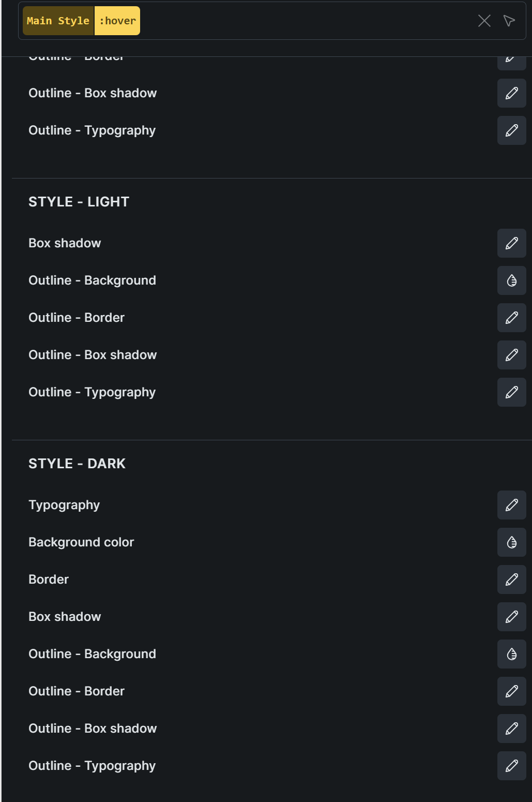
Task: Edit Light style Outline - Box shadow
Action: coord(511,355)
